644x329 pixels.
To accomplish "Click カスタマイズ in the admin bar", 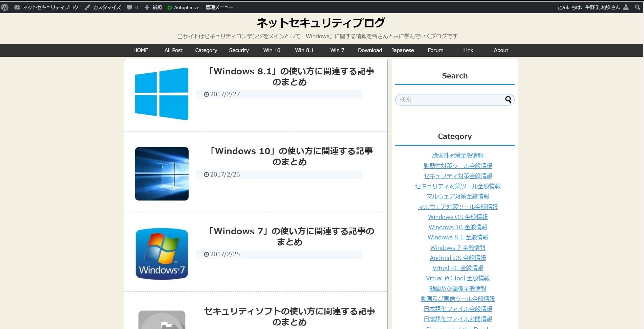I will click(x=107, y=7).
